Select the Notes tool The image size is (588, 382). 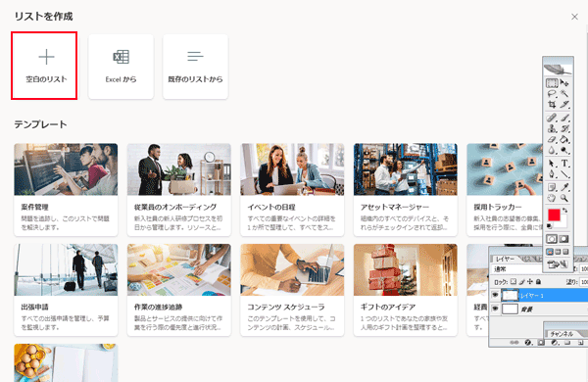[x=552, y=187]
